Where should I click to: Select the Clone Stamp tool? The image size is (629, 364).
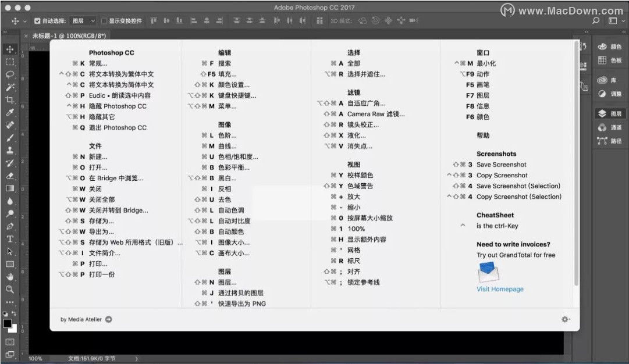coord(10,151)
